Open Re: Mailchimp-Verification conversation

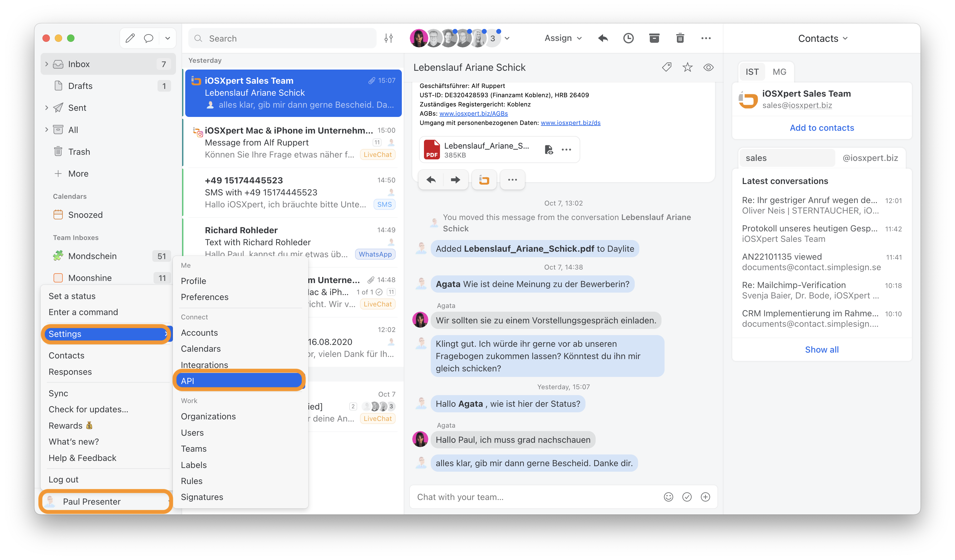821,290
